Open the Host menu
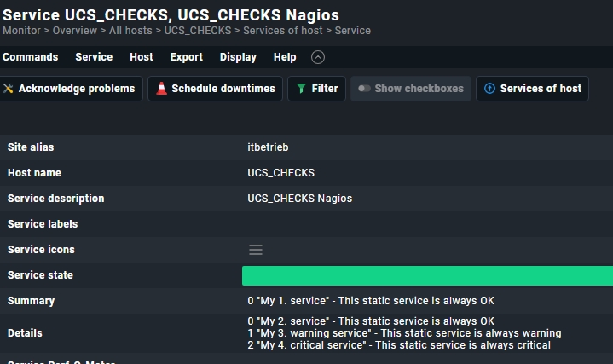 pos(142,57)
